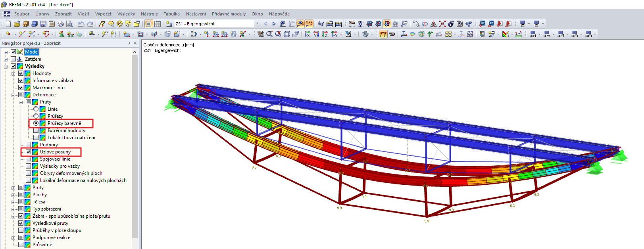Click the red X delete icon
This screenshot has height=249, width=644.
pos(442,24)
